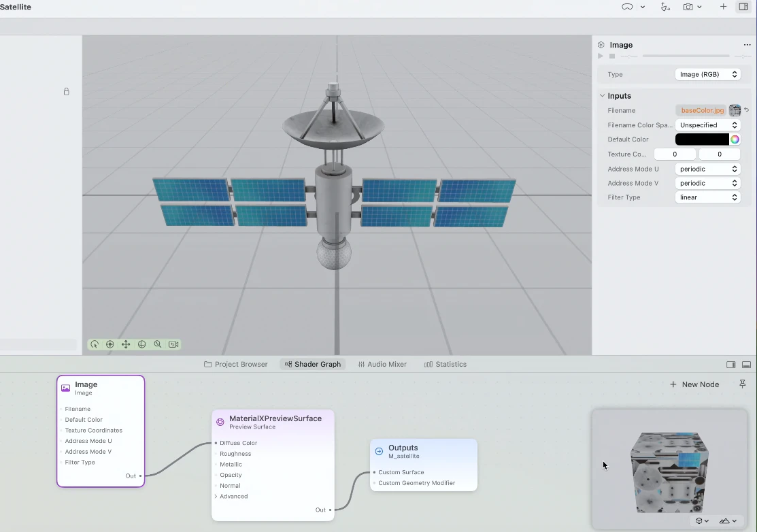This screenshot has height=532, width=757.
Task: Click the reset camera viewport icon
Action: coord(173,344)
